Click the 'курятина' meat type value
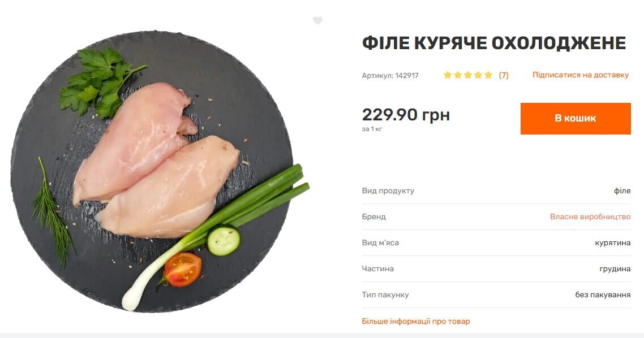Image resolution: width=644 pixels, height=338 pixels. click(x=612, y=243)
